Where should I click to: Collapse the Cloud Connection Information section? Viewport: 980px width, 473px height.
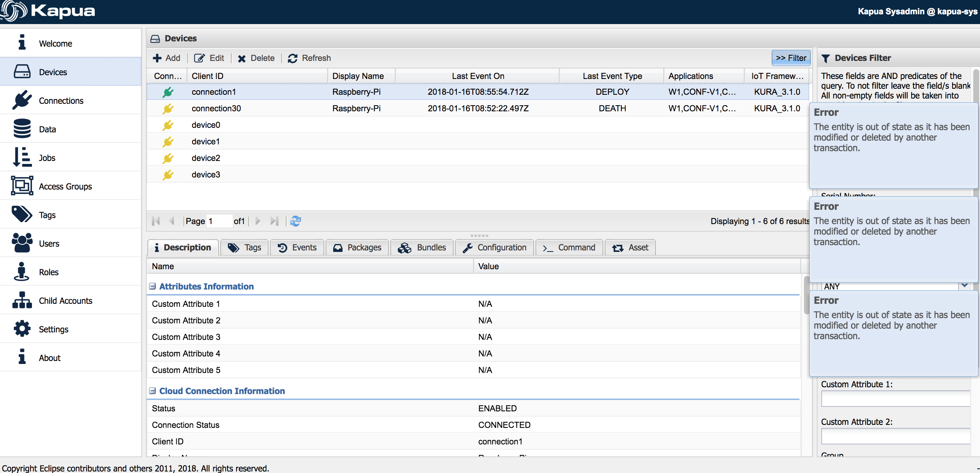153,391
